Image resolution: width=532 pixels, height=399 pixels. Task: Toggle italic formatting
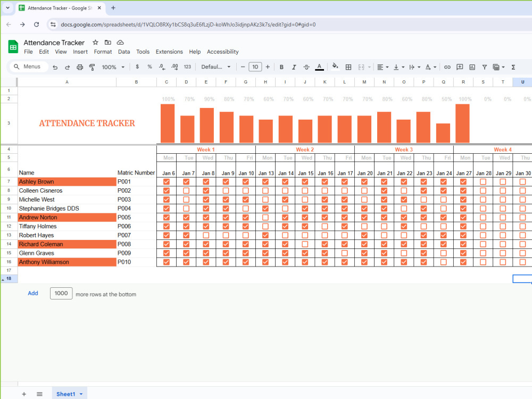[x=294, y=67]
